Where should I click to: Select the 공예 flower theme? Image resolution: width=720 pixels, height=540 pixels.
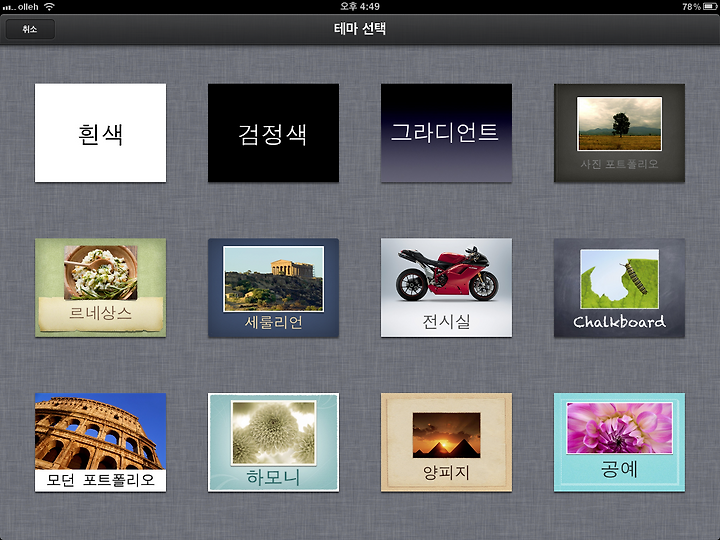pos(619,442)
